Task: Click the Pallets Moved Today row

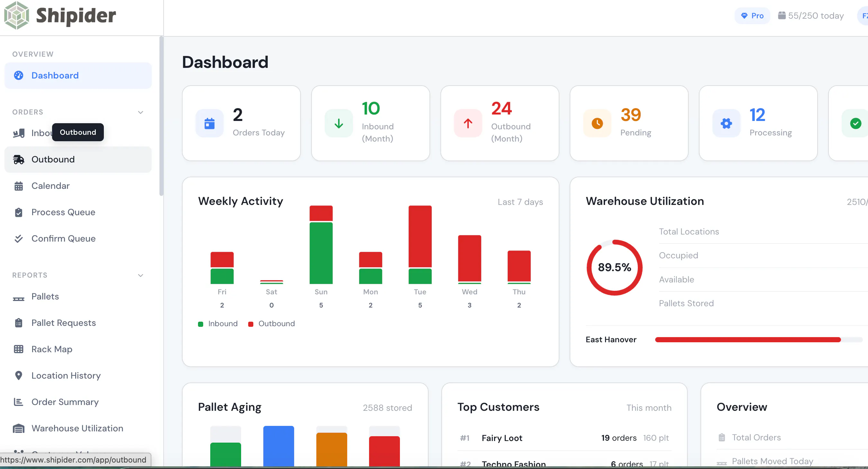Action: coord(792,461)
